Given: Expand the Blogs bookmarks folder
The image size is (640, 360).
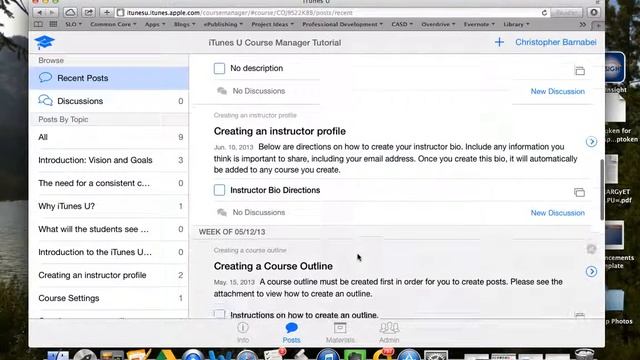Looking at the screenshot, I should click(184, 24).
